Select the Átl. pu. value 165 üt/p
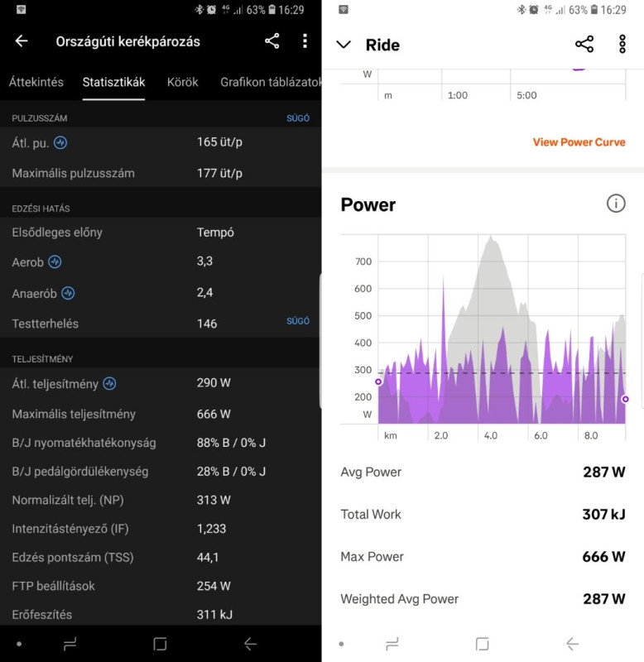Viewport: 644px width, 662px height. [219, 142]
